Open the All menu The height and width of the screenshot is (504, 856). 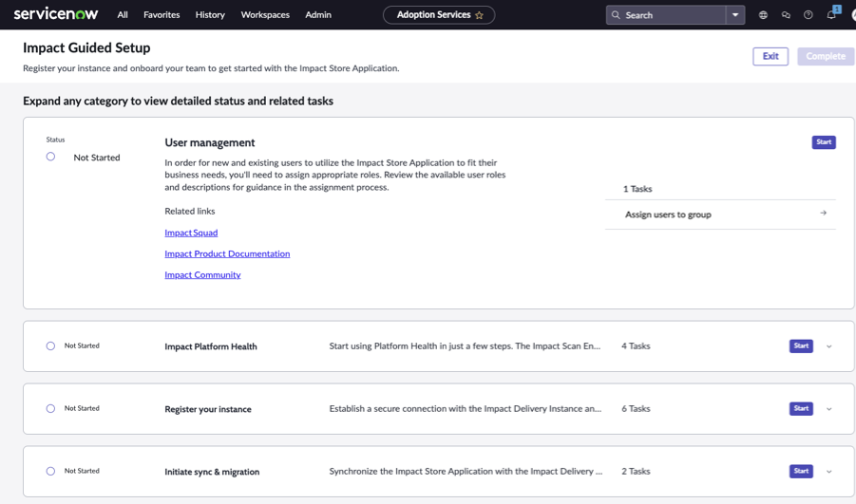coord(123,15)
